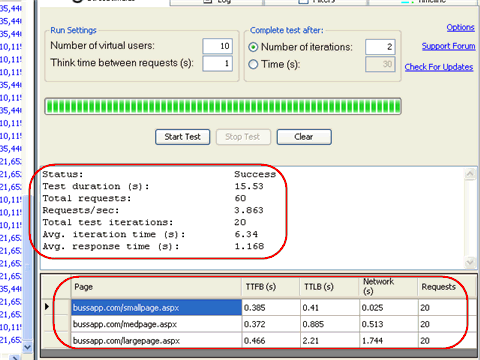Click the Network cell 0.513
The height and width of the screenshot is (360, 480).
(389, 324)
